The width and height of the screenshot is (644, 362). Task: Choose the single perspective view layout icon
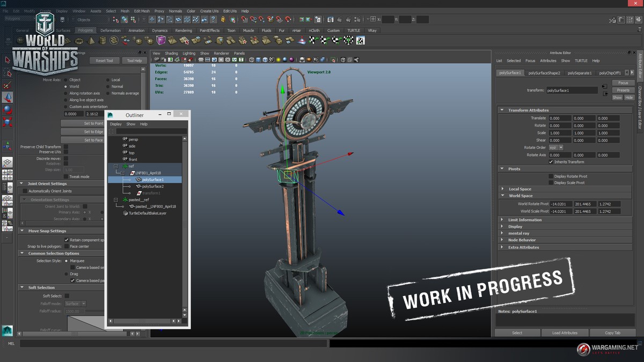8,162
